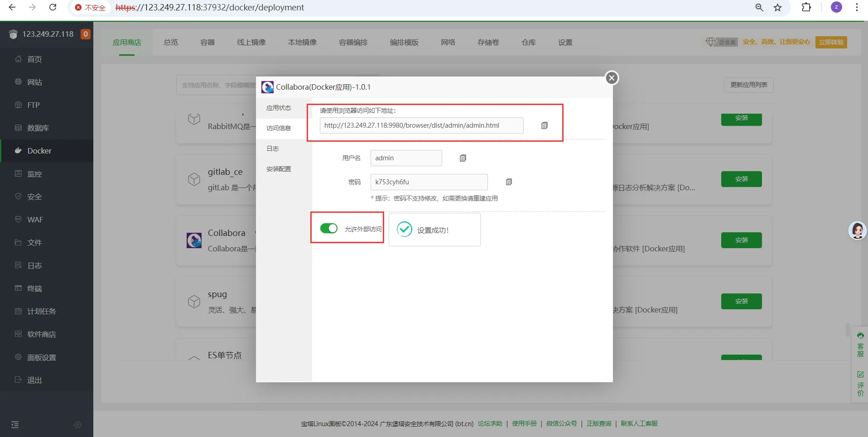Click 立即体验 enterprise button

[x=831, y=42]
